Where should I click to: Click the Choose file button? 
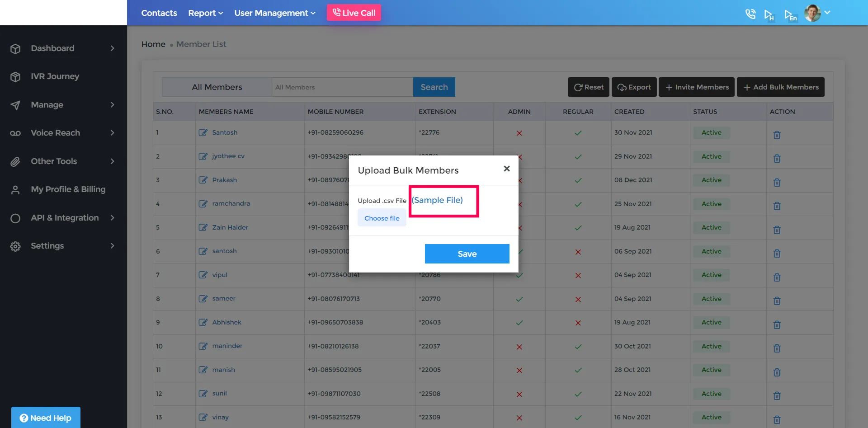(x=382, y=218)
